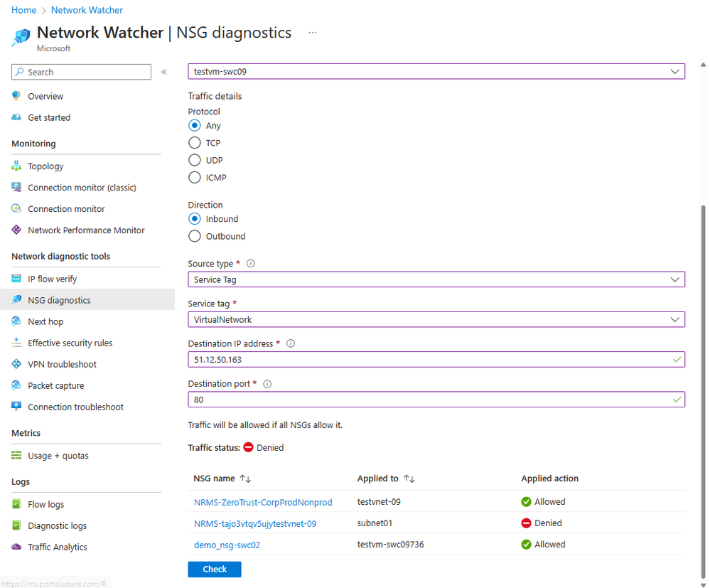
Task: Open the testvm-swc09 dropdown
Action: [x=436, y=71]
